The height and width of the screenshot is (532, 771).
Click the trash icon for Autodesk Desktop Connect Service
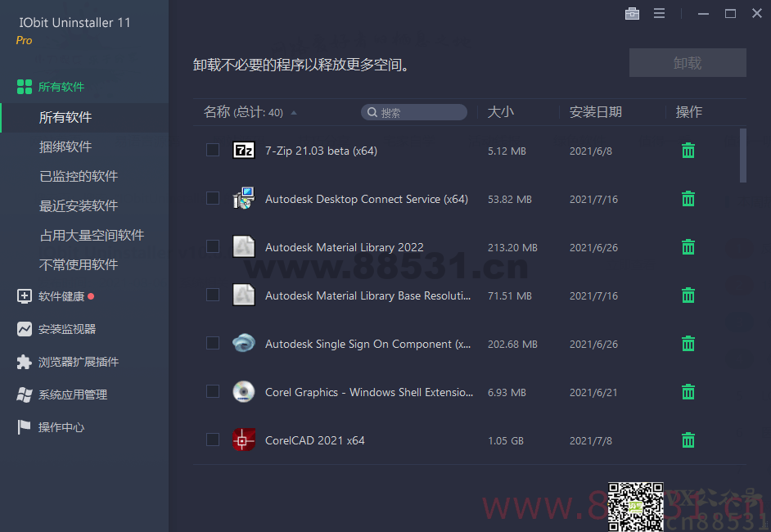tap(688, 199)
